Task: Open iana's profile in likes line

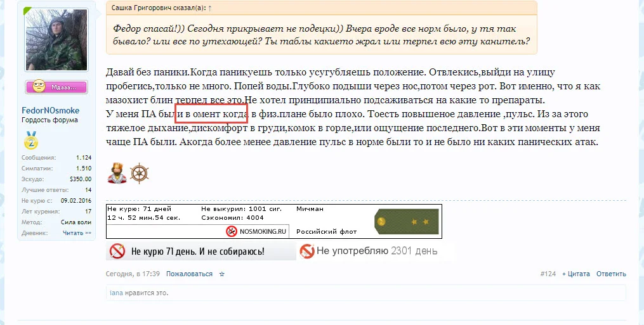Action: coord(116,293)
